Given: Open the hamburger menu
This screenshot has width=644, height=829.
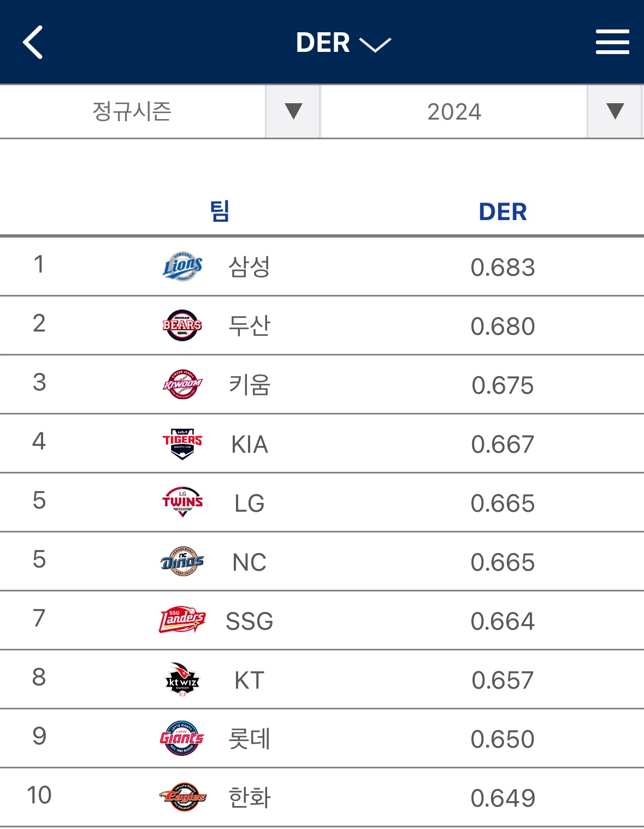Looking at the screenshot, I should coord(612,43).
